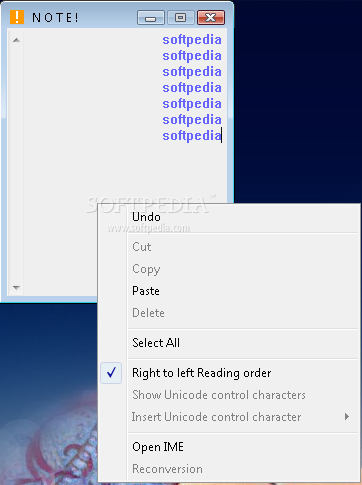The width and height of the screenshot is (362, 485).
Task: Click the scrollbar down arrow in the note
Action: (x=16, y=287)
